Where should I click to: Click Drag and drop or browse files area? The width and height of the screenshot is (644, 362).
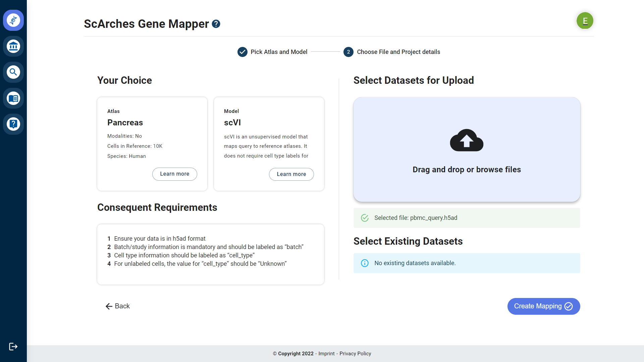click(x=467, y=149)
